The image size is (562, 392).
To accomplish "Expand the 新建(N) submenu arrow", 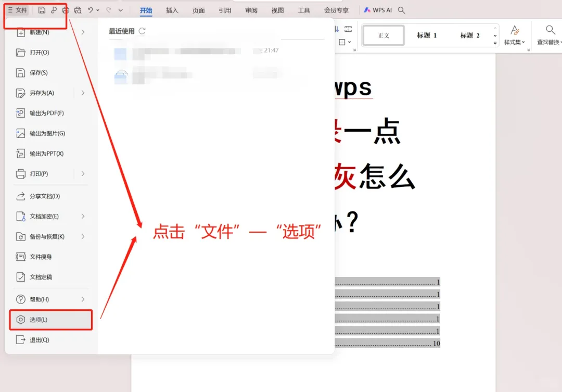I will (x=83, y=32).
